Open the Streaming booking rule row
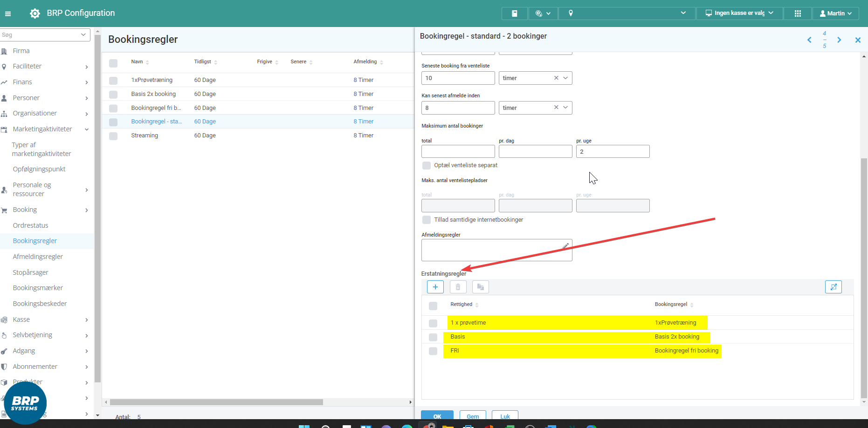Screen dimensions: 868x428 (258, 136)
